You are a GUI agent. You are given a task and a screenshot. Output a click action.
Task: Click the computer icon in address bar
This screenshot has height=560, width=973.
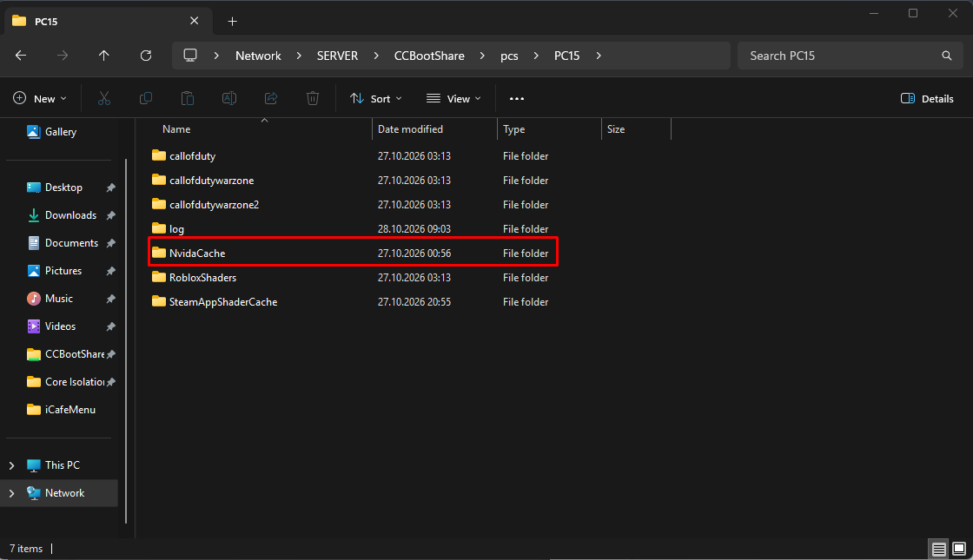pos(190,56)
